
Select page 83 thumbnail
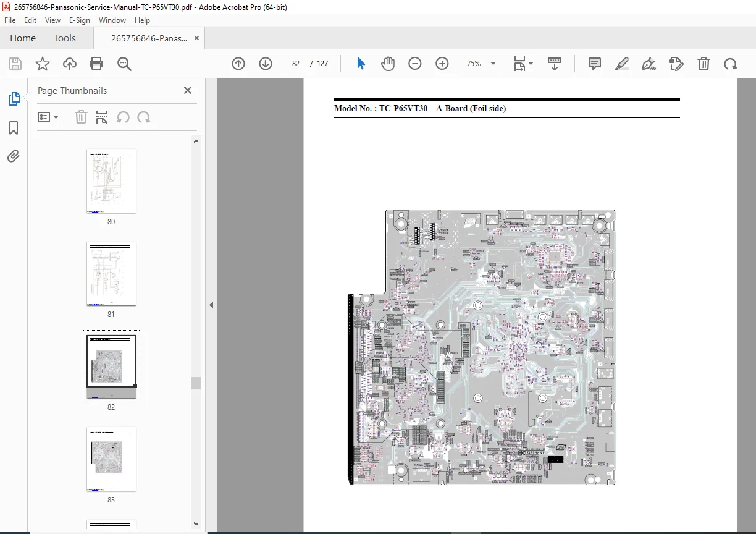111,459
